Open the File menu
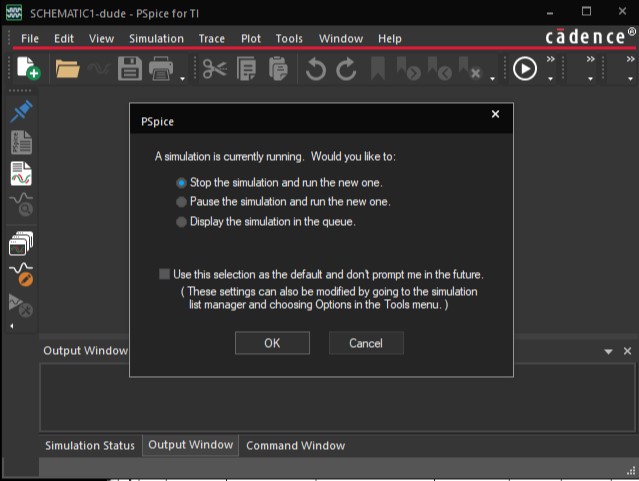 (x=30, y=39)
